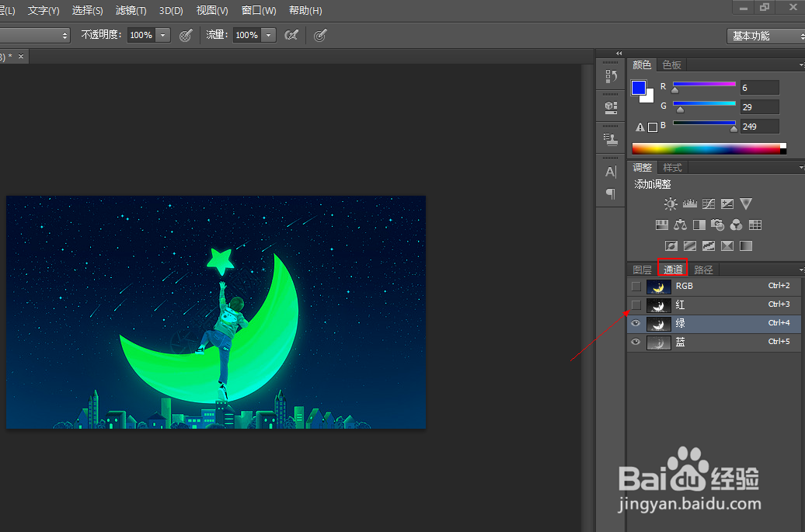Enable airbrush mode icon
Image resolution: width=805 pixels, height=532 pixels.
(291, 35)
